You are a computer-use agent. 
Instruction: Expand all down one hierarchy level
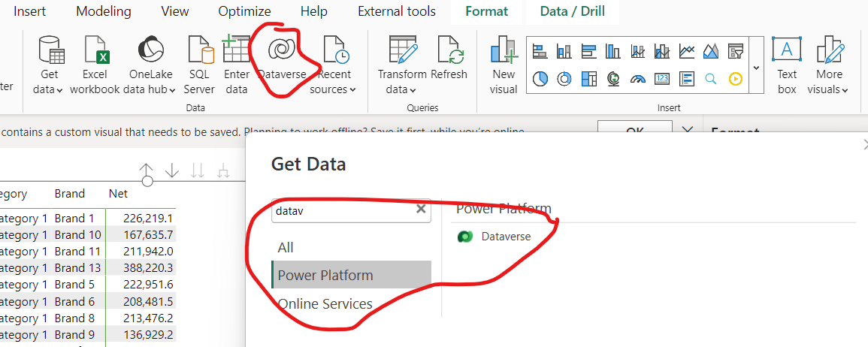[223, 170]
